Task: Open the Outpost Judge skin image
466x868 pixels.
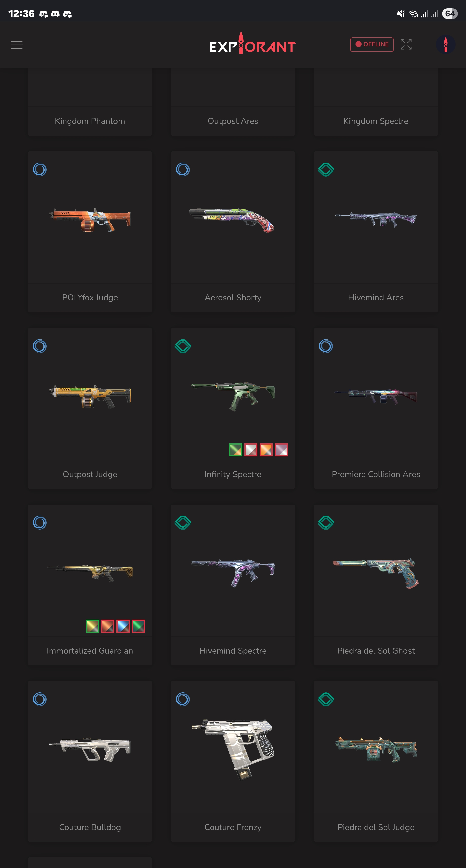Action: tap(90, 396)
